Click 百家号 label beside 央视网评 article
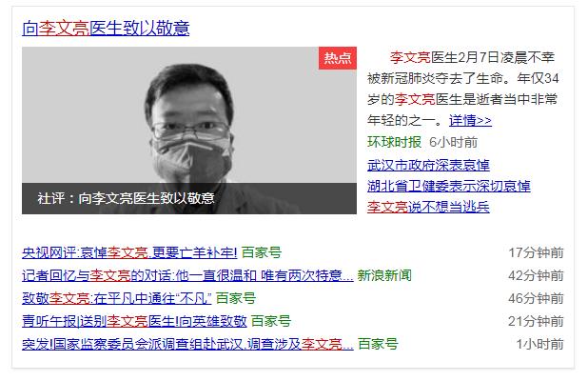588x381 pixels. [x=262, y=252]
